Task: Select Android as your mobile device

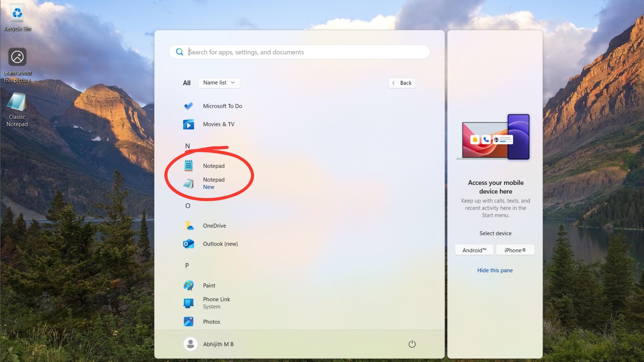Action: 474,250
